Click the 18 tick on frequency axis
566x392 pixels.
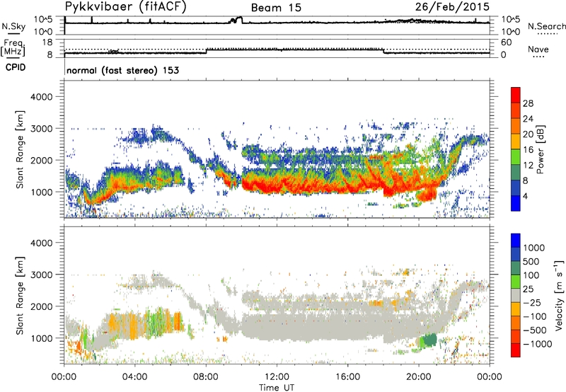(47, 42)
